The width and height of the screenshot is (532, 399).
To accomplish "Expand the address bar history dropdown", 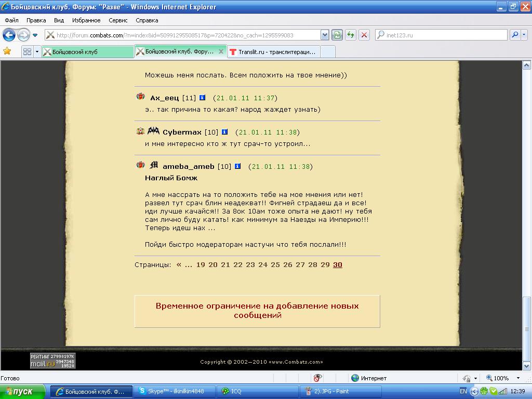I will 325,35.
